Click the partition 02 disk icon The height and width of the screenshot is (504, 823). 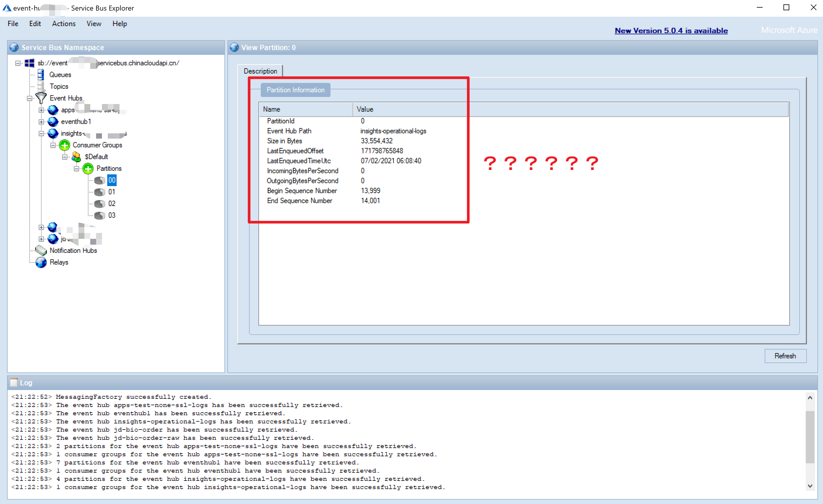tap(100, 204)
